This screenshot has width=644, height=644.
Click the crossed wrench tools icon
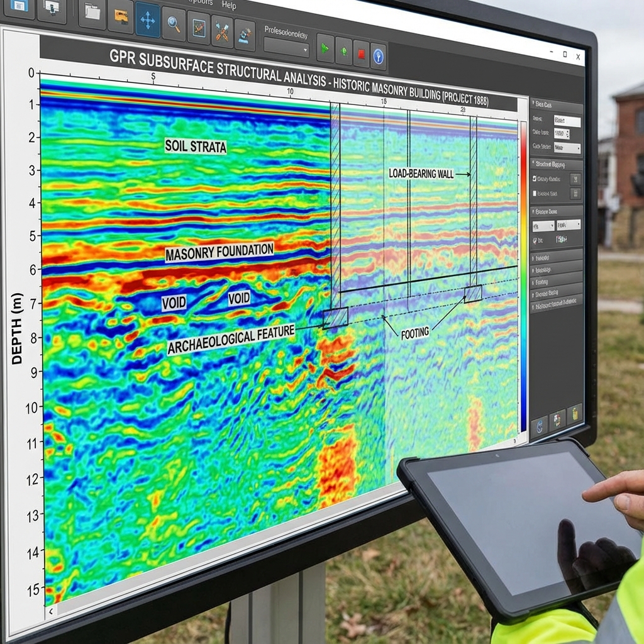click(222, 31)
